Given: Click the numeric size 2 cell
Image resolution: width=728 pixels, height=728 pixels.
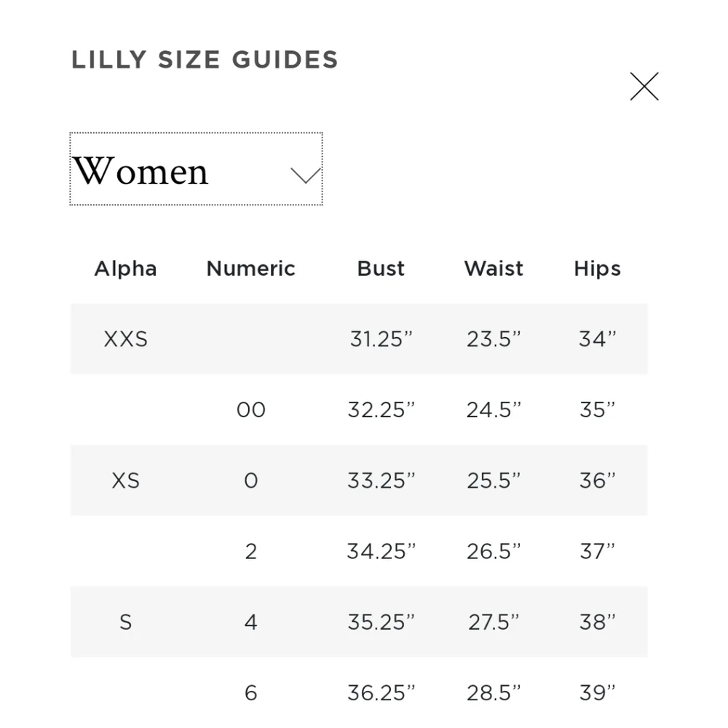Looking at the screenshot, I should (250, 552).
